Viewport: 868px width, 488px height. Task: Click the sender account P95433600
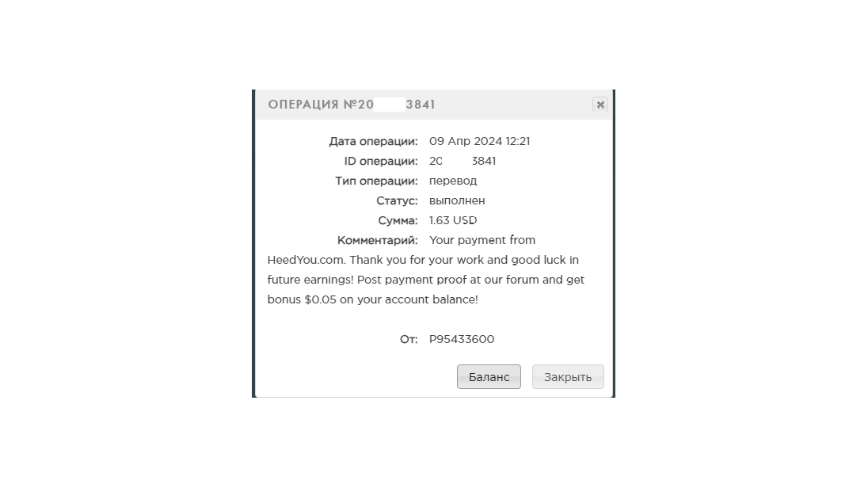pos(462,340)
